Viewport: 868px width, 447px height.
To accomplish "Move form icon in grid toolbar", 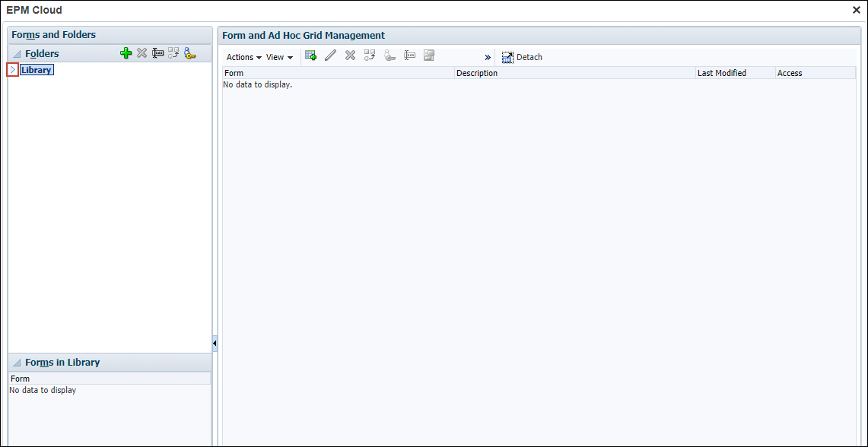I will [x=370, y=55].
